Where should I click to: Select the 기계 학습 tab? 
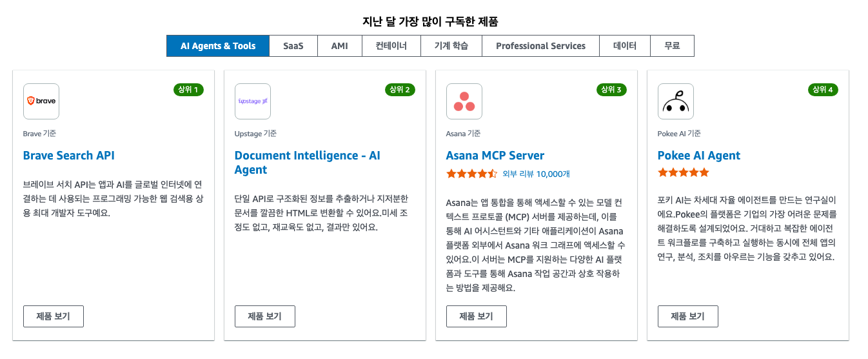click(x=451, y=46)
